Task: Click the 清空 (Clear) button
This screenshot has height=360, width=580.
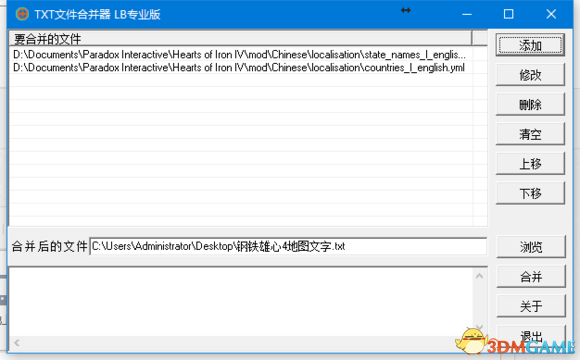Action: pos(530,134)
